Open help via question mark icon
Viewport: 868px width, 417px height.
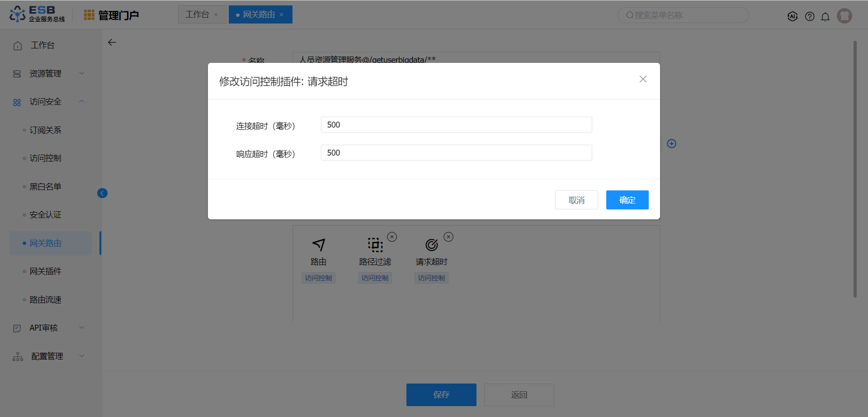(810, 17)
